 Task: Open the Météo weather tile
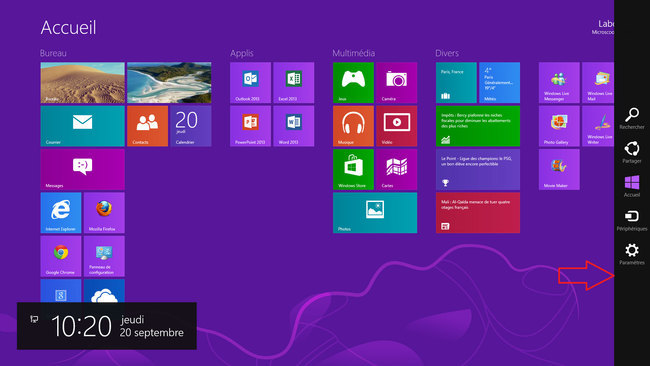pos(499,82)
